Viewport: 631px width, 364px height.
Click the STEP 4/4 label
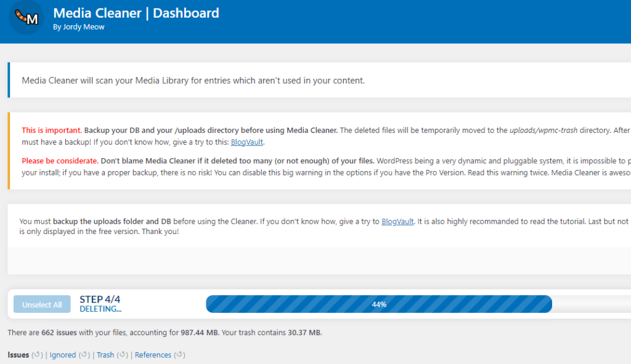pos(100,299)
